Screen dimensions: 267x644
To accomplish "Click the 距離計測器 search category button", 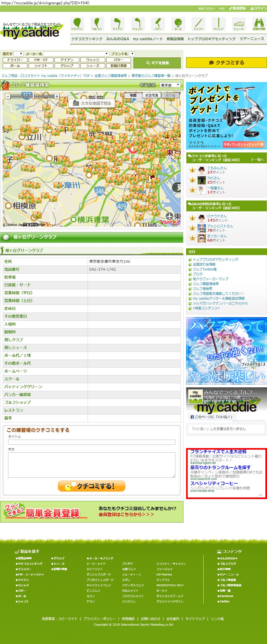I will 119,66.
